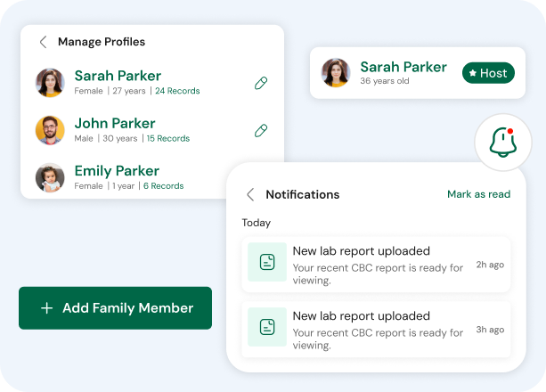Click the '3h ago' timestamp
Screen dimensions: 546x392
[490, 330]
